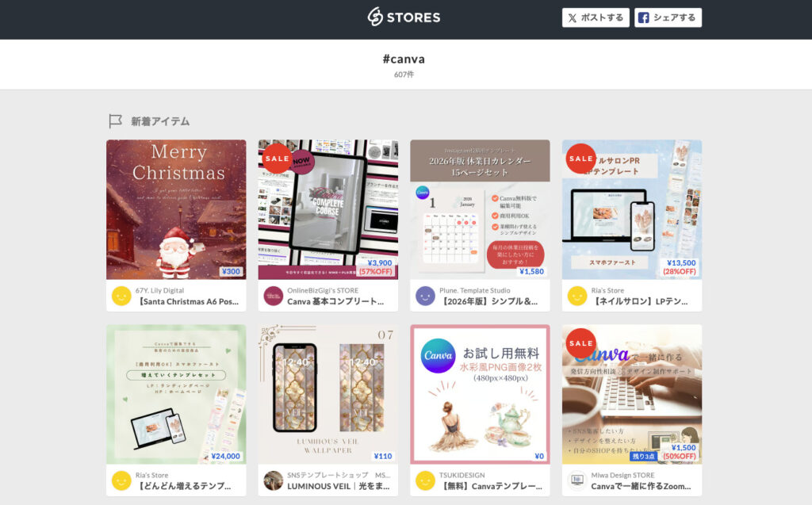Open the LUMINOUS VEIL wallpaper thumbnail
This screenshot has height=505, width=812.
pos(328,394)
